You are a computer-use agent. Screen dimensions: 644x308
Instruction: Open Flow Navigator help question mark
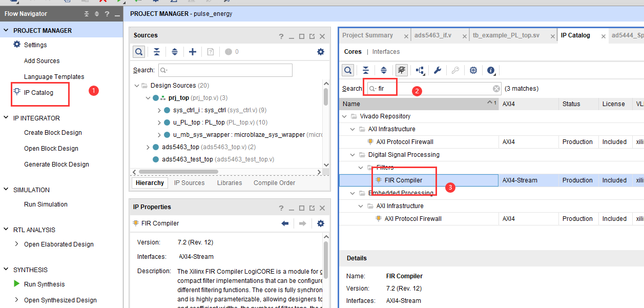pos(107,14)
